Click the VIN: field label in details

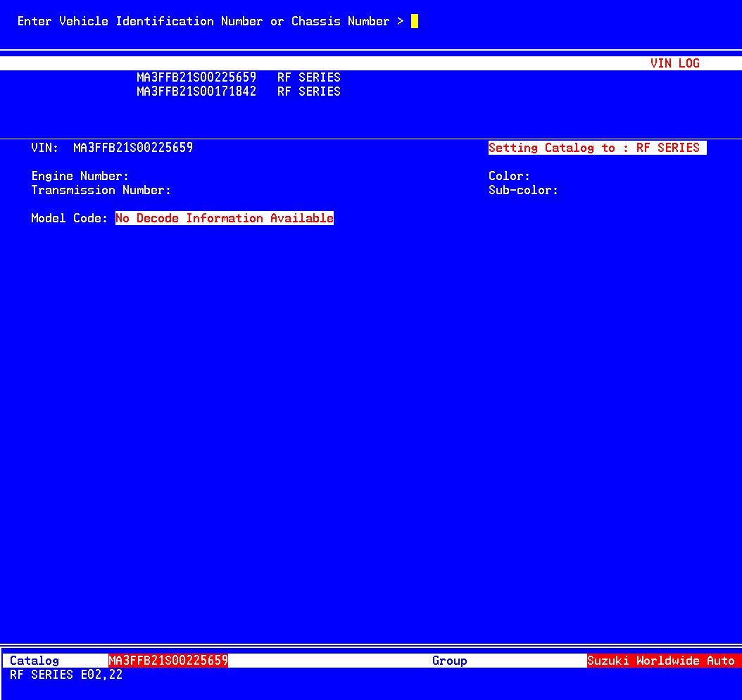45,148
